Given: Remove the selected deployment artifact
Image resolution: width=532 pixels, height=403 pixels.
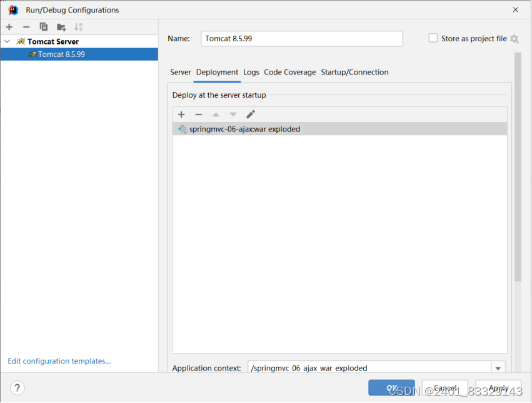Looking at the screenshot, I should pos(198,115).
